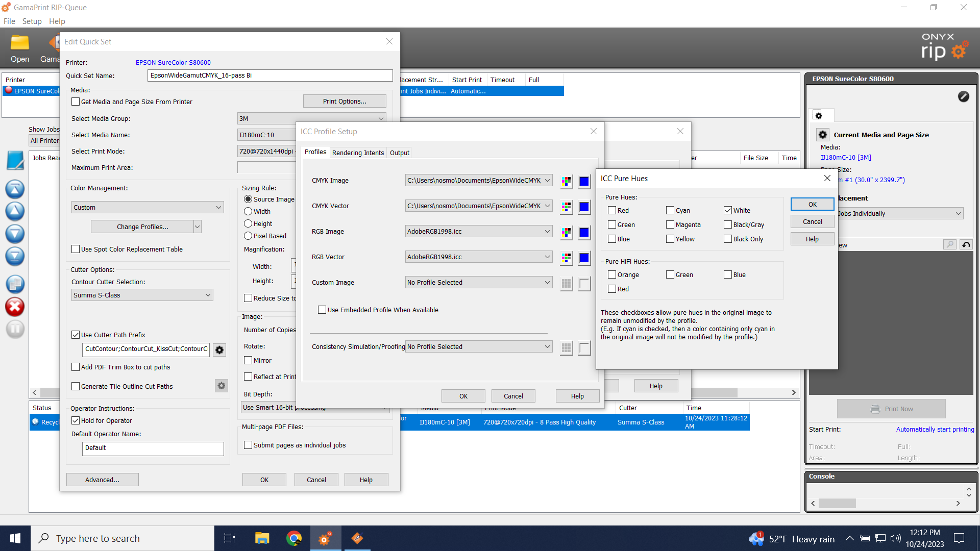This screenshot has height=551, width=980.
Task: Click the red delete job icon in sidebar
Action: coord(15,307)
